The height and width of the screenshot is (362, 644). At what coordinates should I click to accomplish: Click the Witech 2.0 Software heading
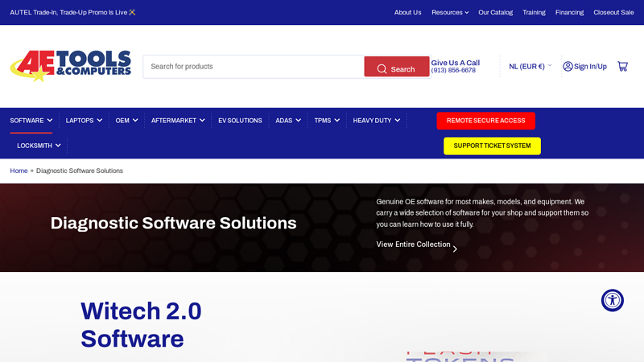[x=141, y=325]
